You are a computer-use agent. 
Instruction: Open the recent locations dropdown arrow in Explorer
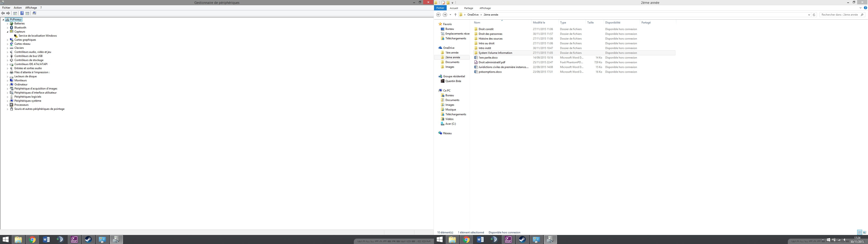(x=450, y=15)
